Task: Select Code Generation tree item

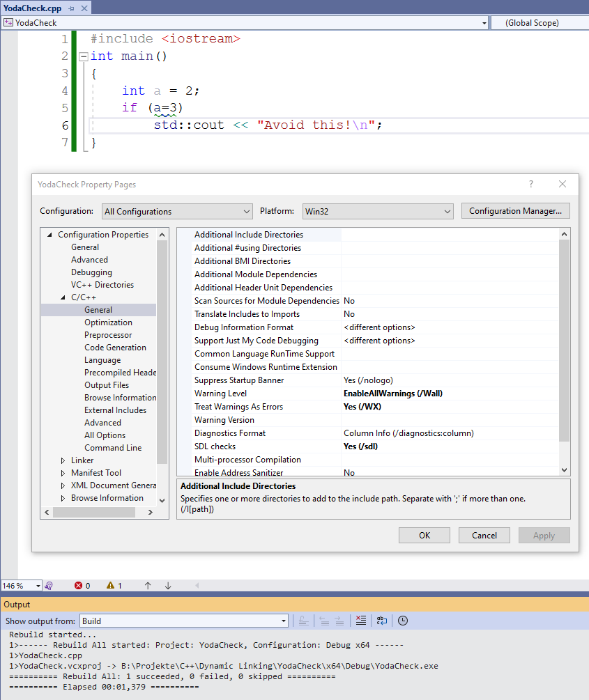Action: point(115,348)
